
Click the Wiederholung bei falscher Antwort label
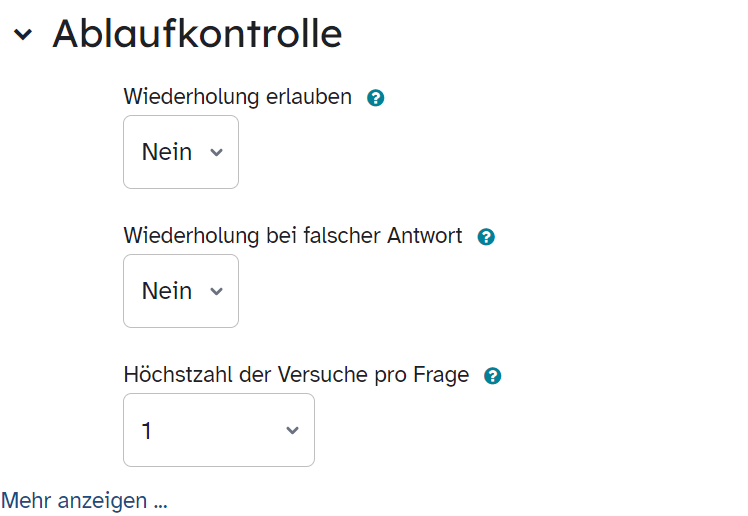(293, 236)
